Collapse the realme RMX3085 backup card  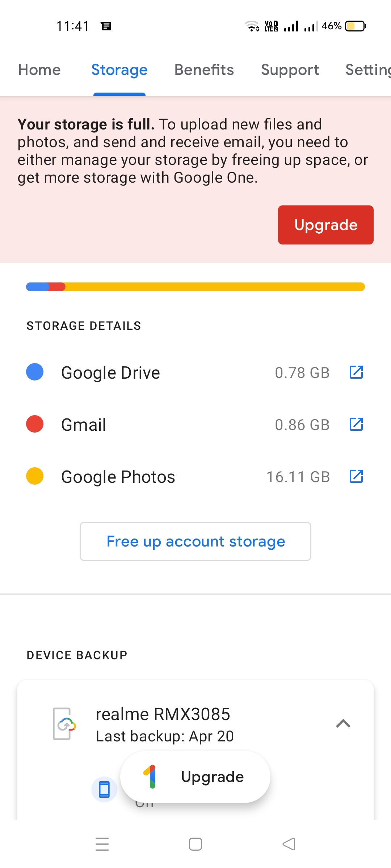pos(343,723)
